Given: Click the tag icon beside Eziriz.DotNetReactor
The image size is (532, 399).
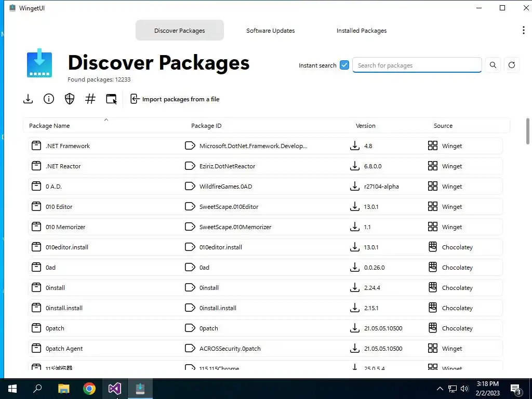Looking at the screenshot, I should click(x=190, y=166).
